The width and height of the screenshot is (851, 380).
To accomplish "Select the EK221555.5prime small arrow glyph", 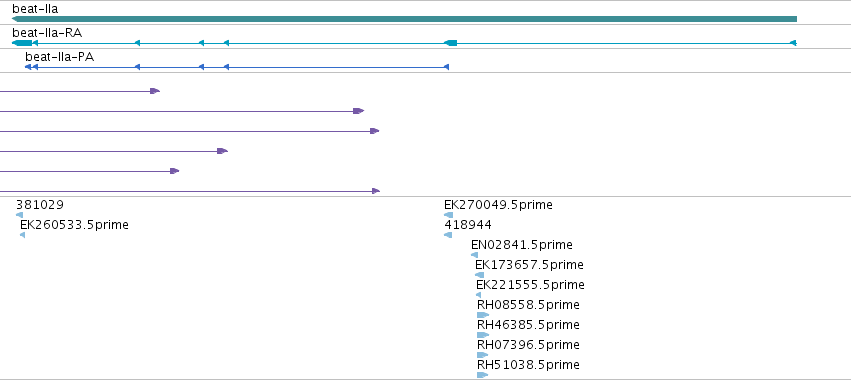I will pyautogui.click(x=478, y=295).
